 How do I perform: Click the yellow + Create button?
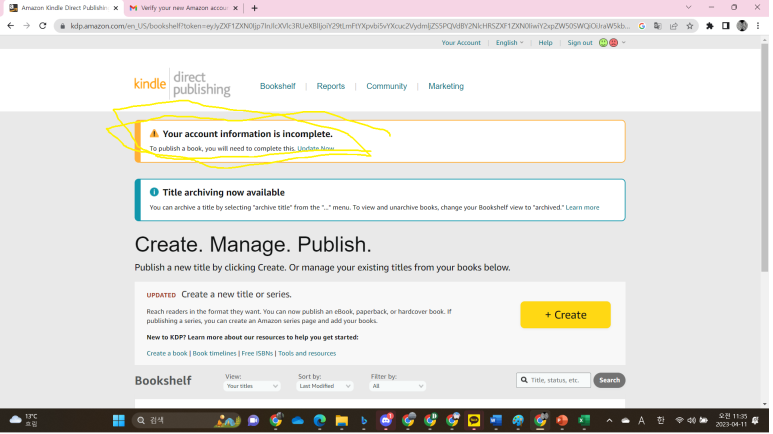[565, 315]
